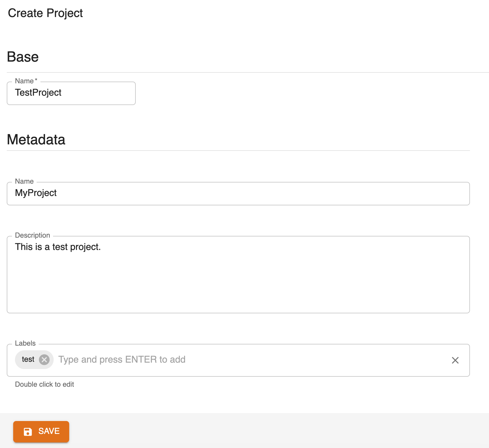
Task: Click the Base section header
Action: (x=23, y=57)
